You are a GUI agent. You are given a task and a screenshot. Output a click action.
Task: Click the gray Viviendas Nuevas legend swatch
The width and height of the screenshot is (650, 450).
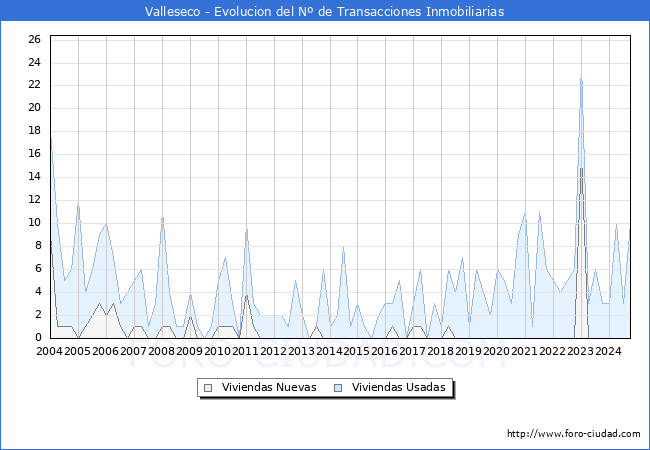(208, 388)
